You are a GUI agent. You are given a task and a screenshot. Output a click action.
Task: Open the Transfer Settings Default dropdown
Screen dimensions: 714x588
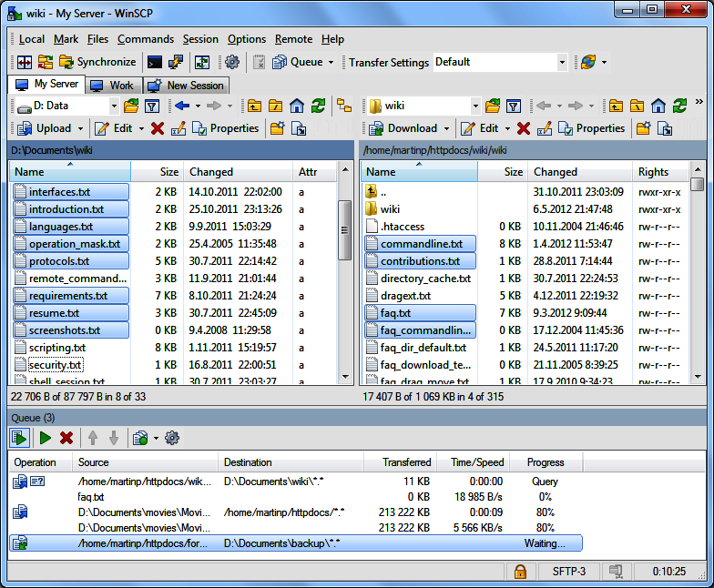(x=563, y=62)
